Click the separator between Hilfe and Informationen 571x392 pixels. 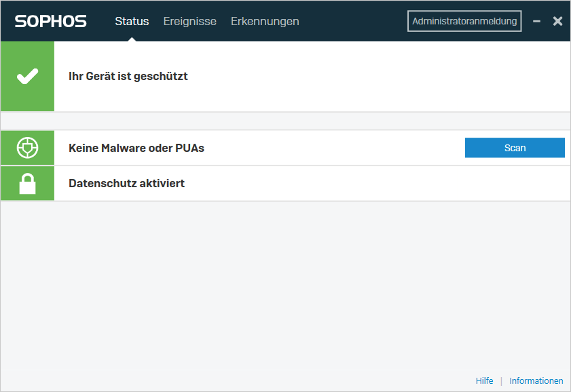tap(501, 381)
